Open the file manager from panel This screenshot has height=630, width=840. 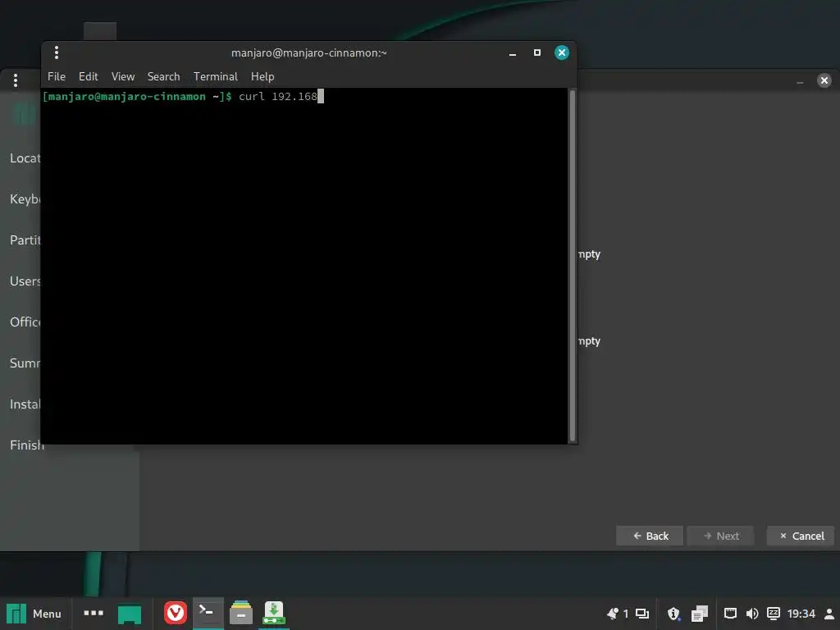[241, 613]
